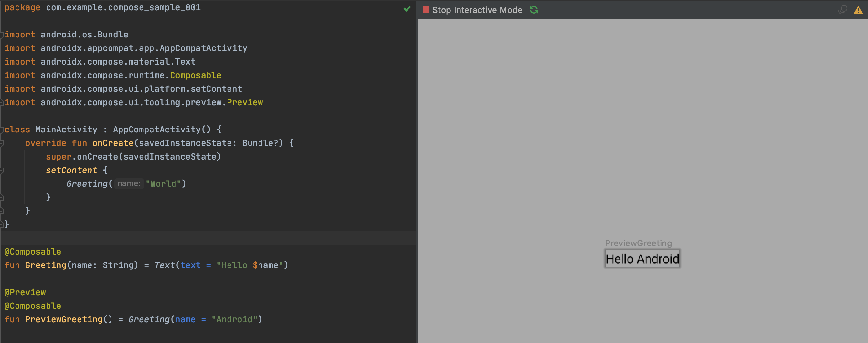Click the Hello Android preview text
Image resolution: width=868 pixels, height=343 pixels.
point(642,258)
